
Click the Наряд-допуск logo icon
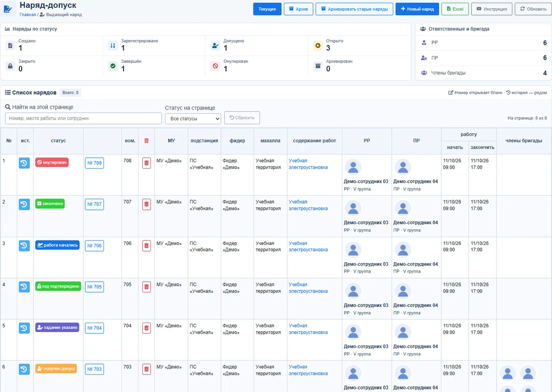(x=8, y=9)
